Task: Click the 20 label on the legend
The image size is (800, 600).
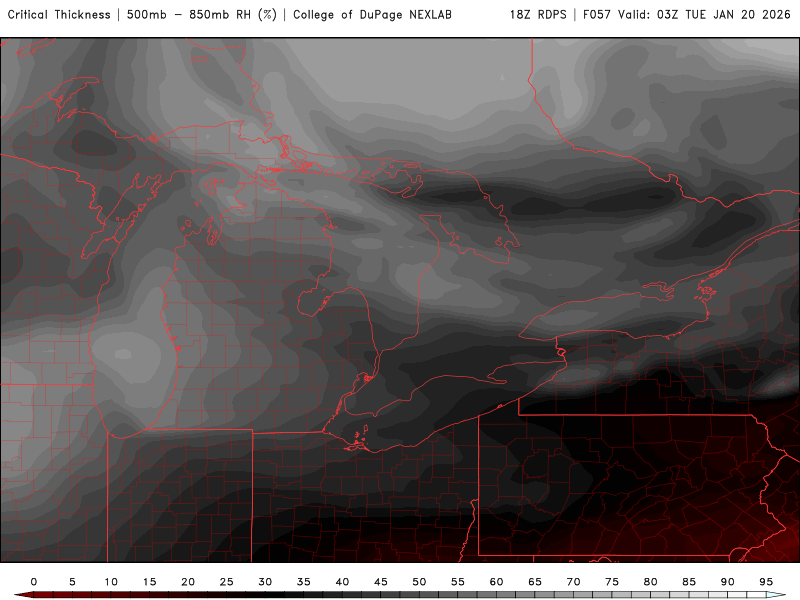Action: pos(188,582)
